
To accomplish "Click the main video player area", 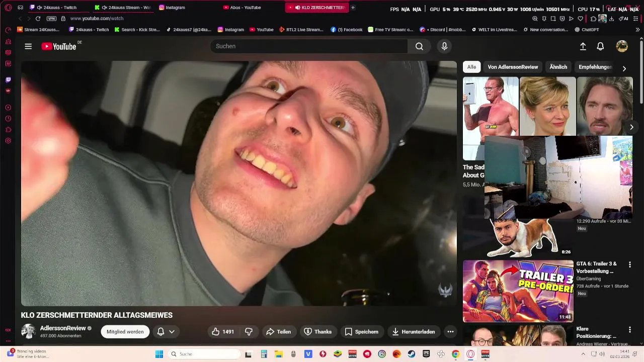I will (x=239, y=184).
